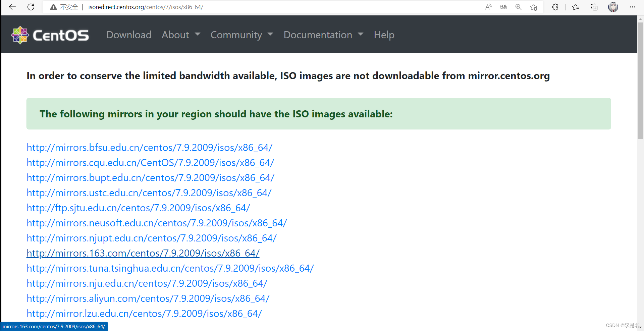644x331 pixels.
Task: Open the mirrors.neusoft.edu.cn mirror link
Action: click(157, 223)
